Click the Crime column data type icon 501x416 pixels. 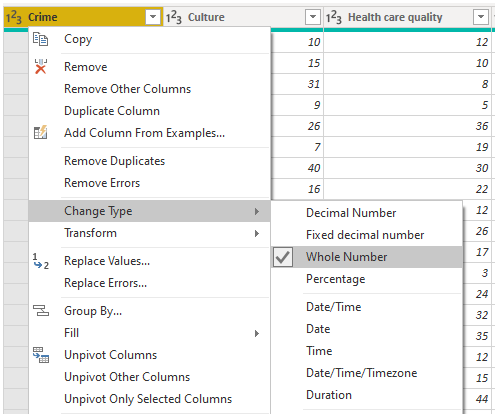click(x=14, y=17)
